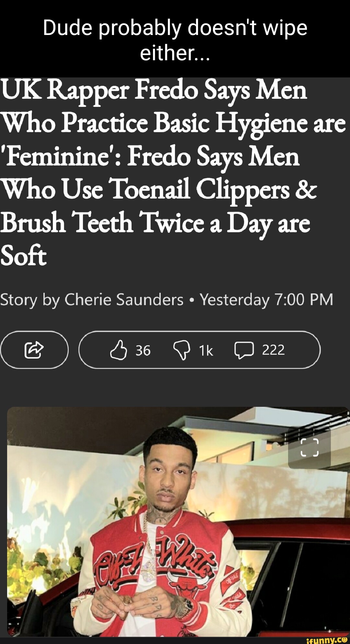
Task: Open the 222 comments count
Action: 273,350
